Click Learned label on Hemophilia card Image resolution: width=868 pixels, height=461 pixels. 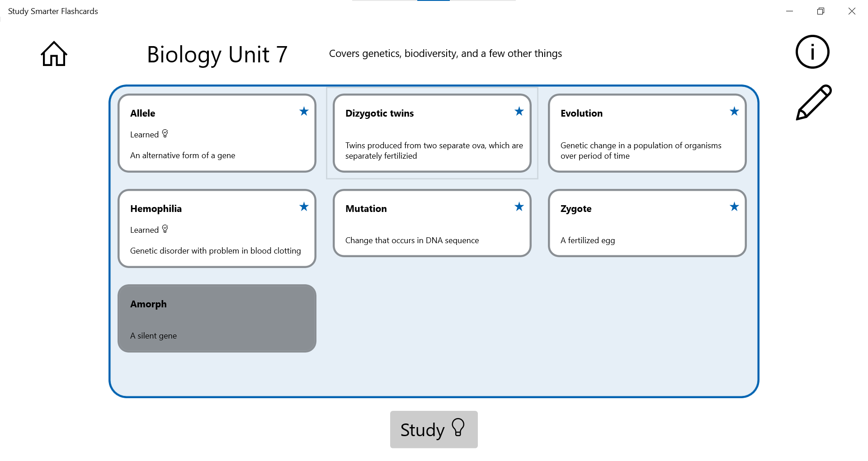[144, 230]
